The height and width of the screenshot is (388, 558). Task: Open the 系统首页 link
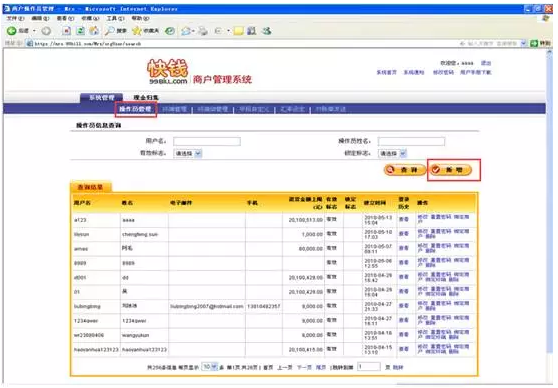pyautogui.click(x=386, y=72)
